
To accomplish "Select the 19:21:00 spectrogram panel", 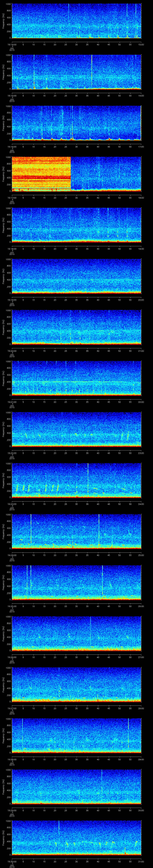I will [x=76, y=378].
